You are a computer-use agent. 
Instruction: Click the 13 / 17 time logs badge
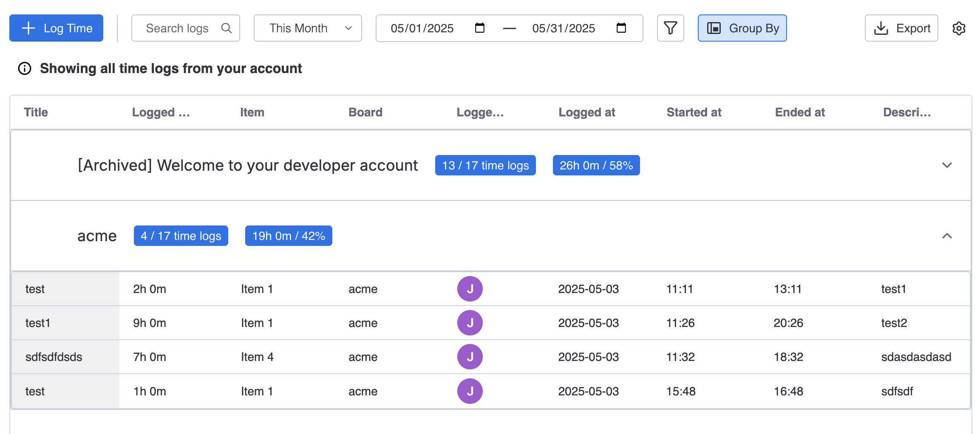pos(485,165)
